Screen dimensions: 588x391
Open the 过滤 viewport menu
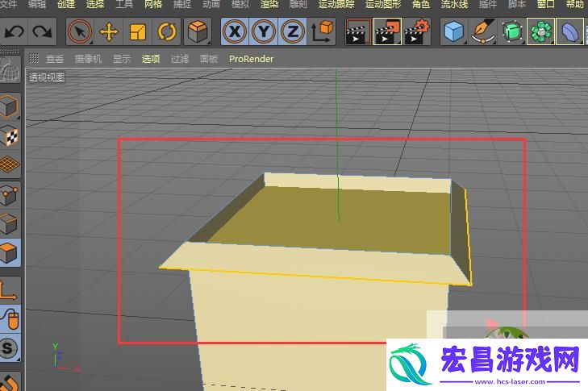pos(180,59)
